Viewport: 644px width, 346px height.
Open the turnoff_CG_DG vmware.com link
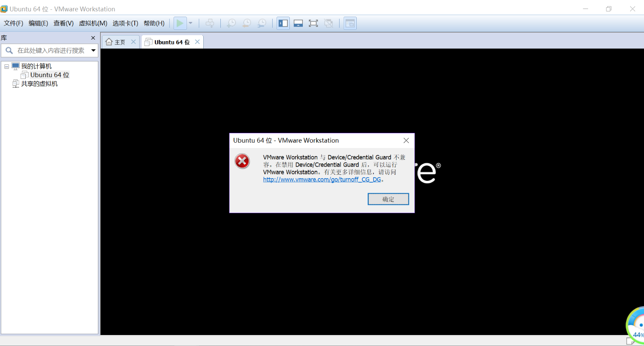click(x=322, y=179)
